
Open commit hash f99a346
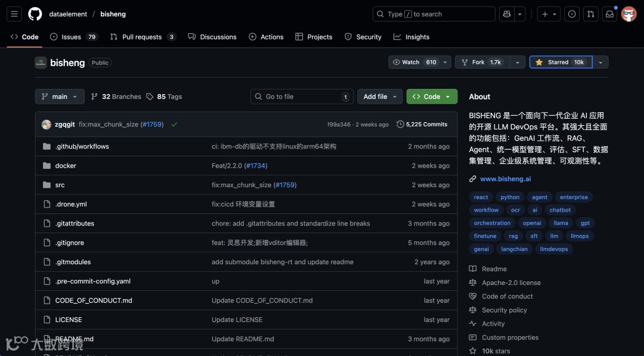click(x=339, y=125)
